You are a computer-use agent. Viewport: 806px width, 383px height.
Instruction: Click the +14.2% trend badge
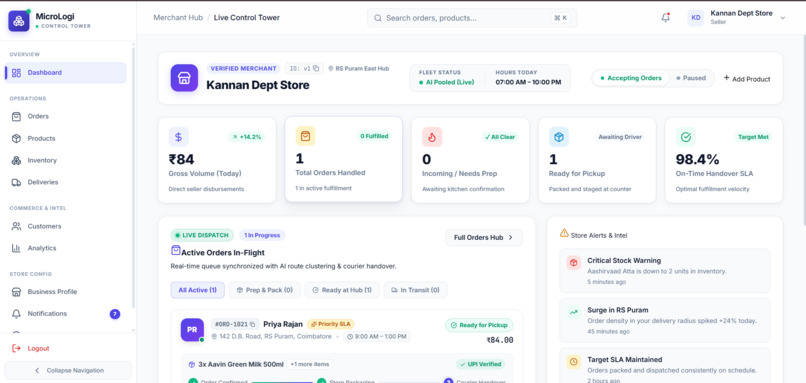[x=246, y=137]
